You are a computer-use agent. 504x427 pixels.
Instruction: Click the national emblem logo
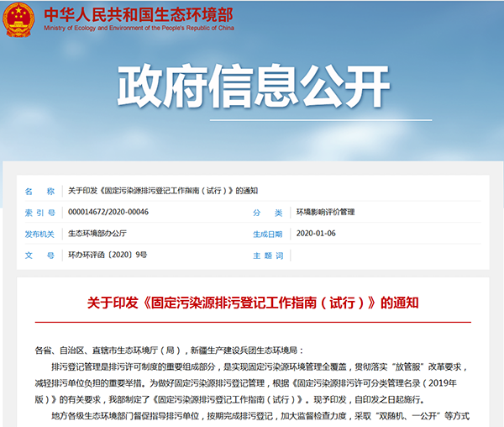coord(18,20)
